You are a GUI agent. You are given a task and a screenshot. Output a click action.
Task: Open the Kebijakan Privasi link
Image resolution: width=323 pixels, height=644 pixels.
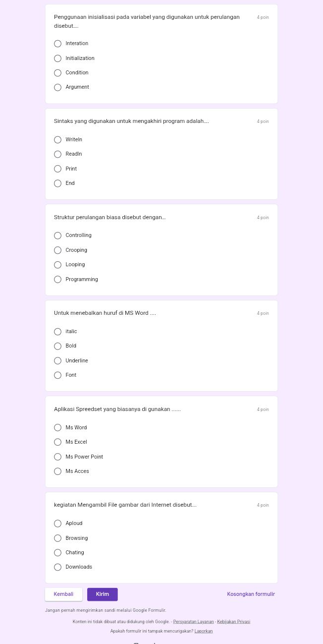click(x=233, y=622)
